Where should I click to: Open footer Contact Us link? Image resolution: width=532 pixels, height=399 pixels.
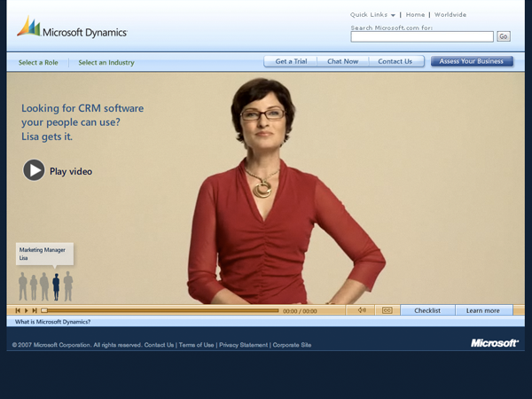point(159,345)
